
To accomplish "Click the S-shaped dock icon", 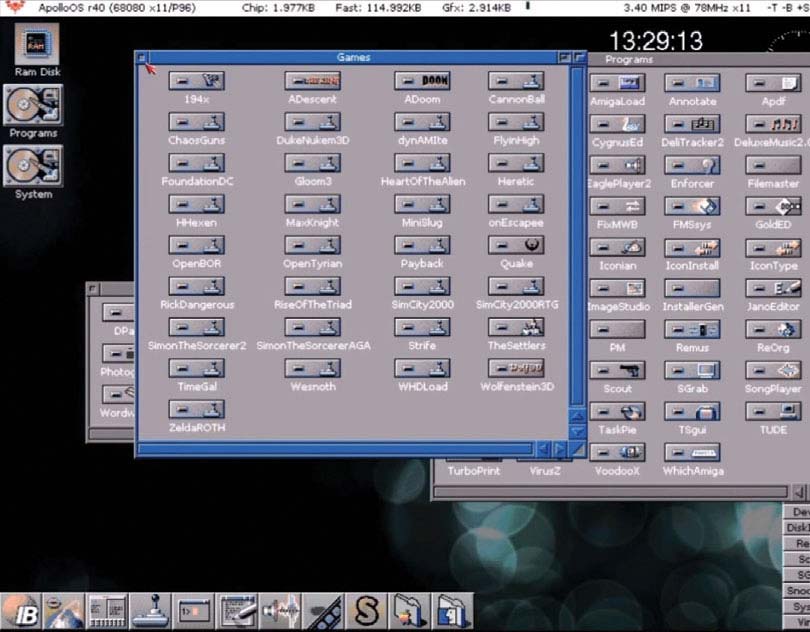I will [x=367, y=611].
